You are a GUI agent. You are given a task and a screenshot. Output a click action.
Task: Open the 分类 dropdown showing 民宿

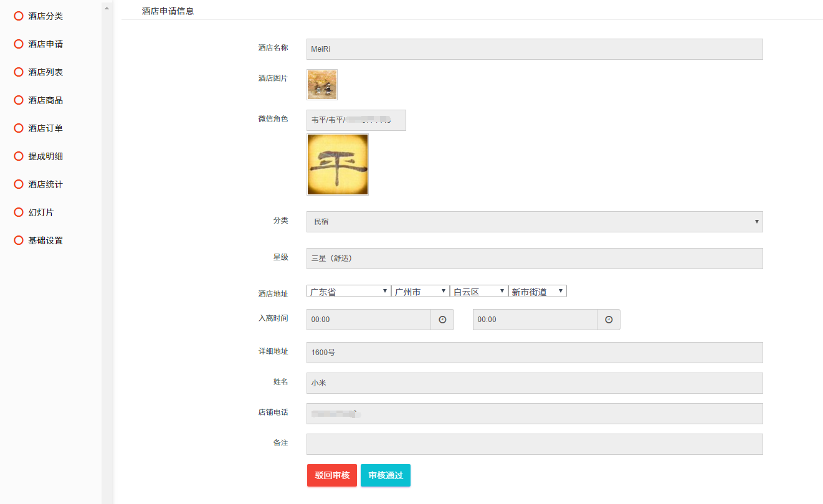tap(534, 222)
